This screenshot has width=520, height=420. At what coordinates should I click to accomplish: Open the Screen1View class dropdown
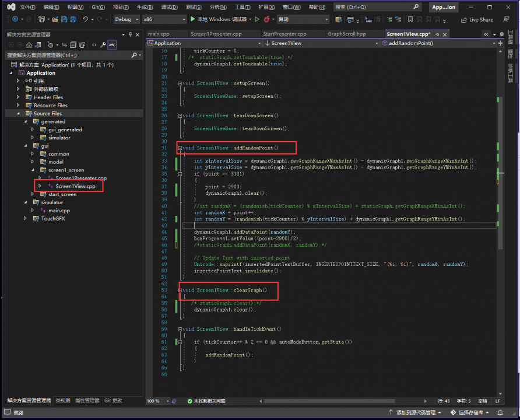click(x=321, y=43)
